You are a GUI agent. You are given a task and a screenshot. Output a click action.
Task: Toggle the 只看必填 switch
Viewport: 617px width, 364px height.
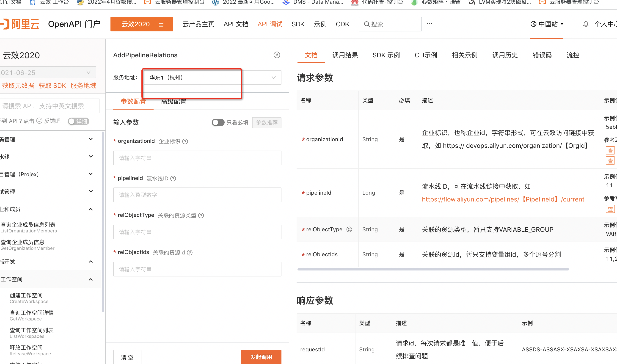coord(218,122)
